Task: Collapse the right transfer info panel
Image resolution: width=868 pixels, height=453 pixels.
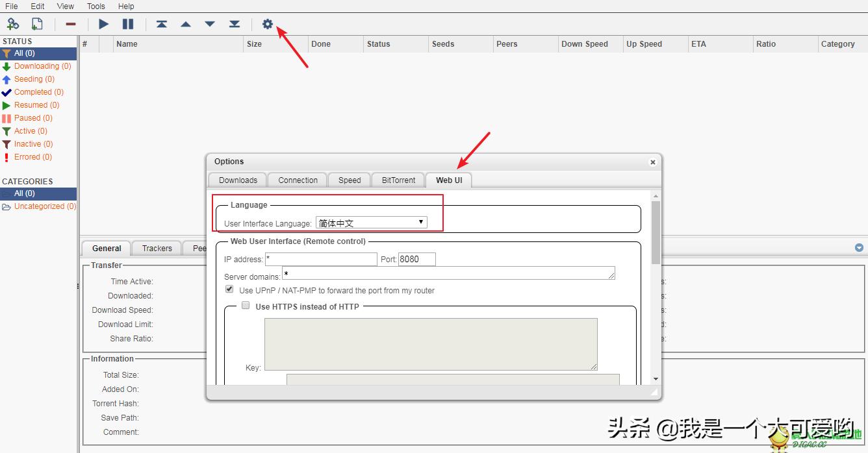Action: tap(859, 247)
